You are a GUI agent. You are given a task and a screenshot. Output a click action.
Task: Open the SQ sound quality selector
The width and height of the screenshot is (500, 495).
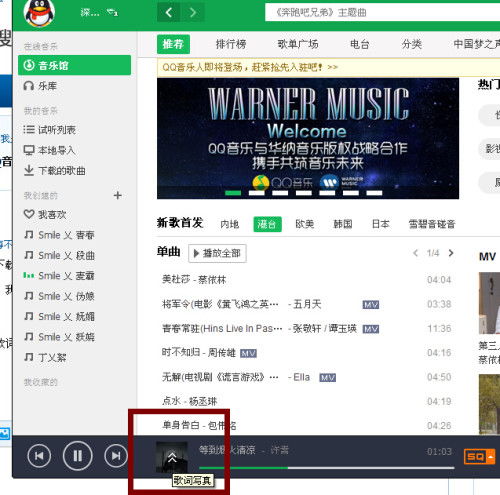[x=479, y=457]
